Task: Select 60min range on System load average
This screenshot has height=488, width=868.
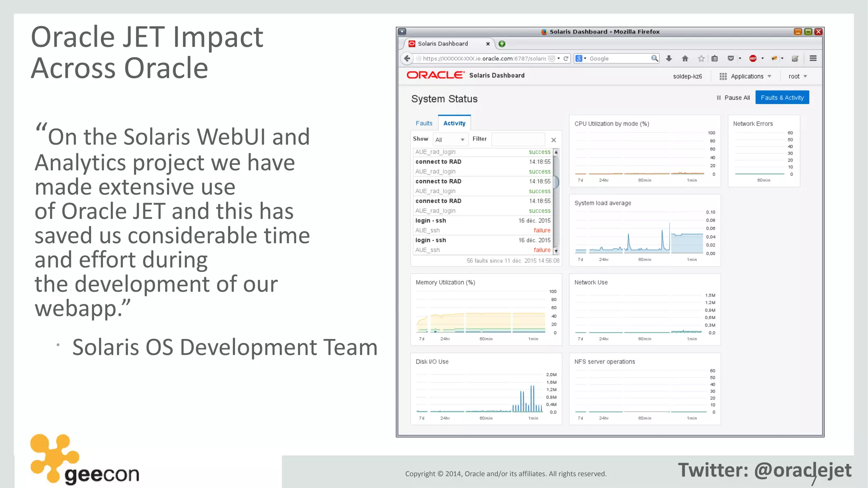Action: pos(645,260)
